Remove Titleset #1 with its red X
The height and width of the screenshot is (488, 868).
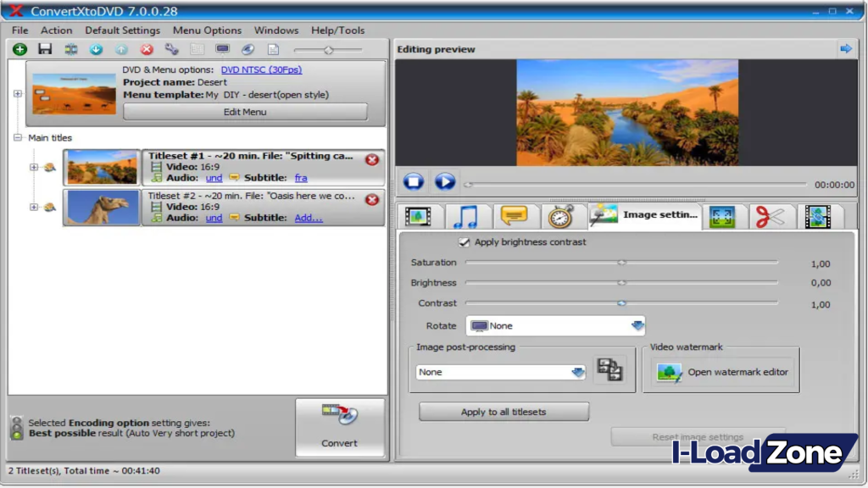[371, 159]
